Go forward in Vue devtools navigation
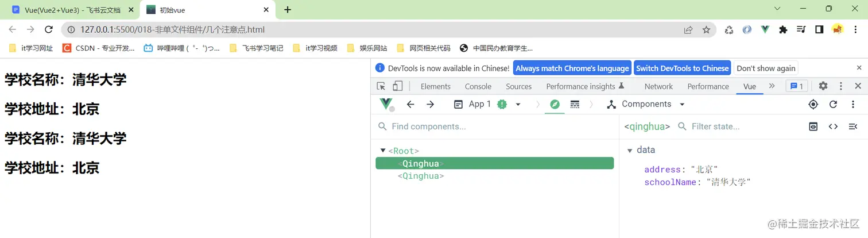Image resolution: width=868 pixels, height=238 pixels. 430,104
